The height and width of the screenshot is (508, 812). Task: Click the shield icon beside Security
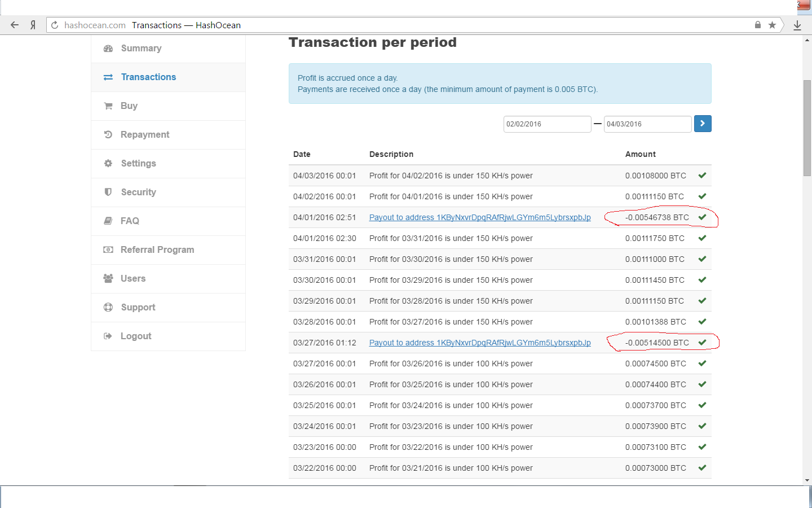108,192
